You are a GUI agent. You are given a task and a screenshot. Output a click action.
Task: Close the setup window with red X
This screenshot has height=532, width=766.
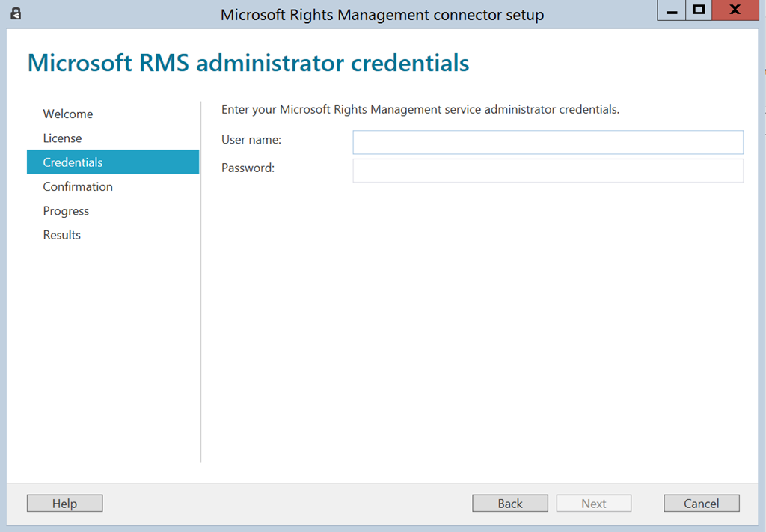[x=735, y=10]
